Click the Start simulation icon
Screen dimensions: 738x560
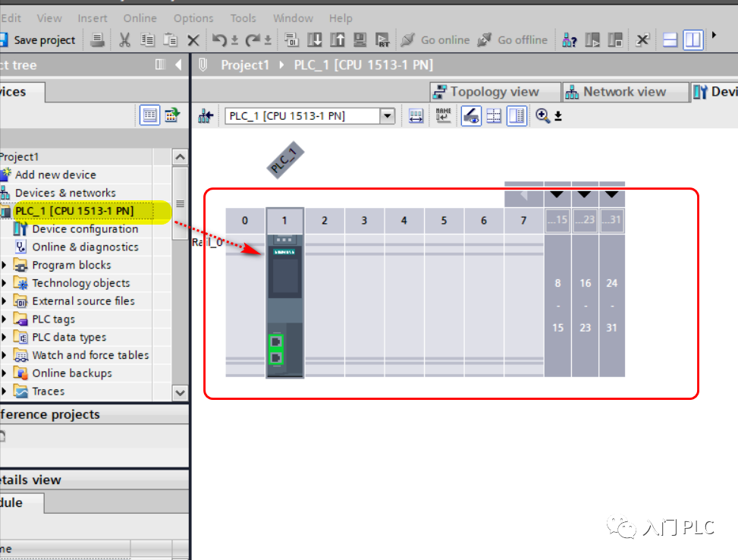tap(360, 40)
